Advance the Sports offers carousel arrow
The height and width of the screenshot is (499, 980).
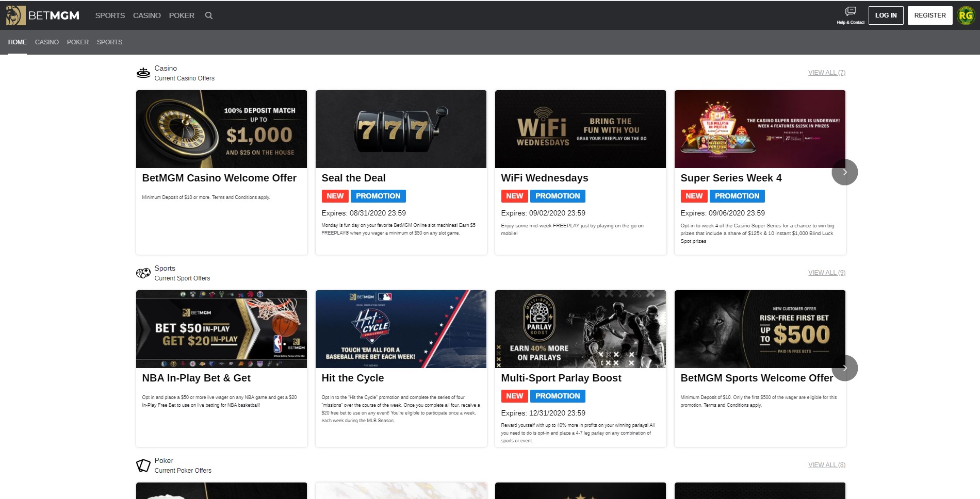point(844,368)
